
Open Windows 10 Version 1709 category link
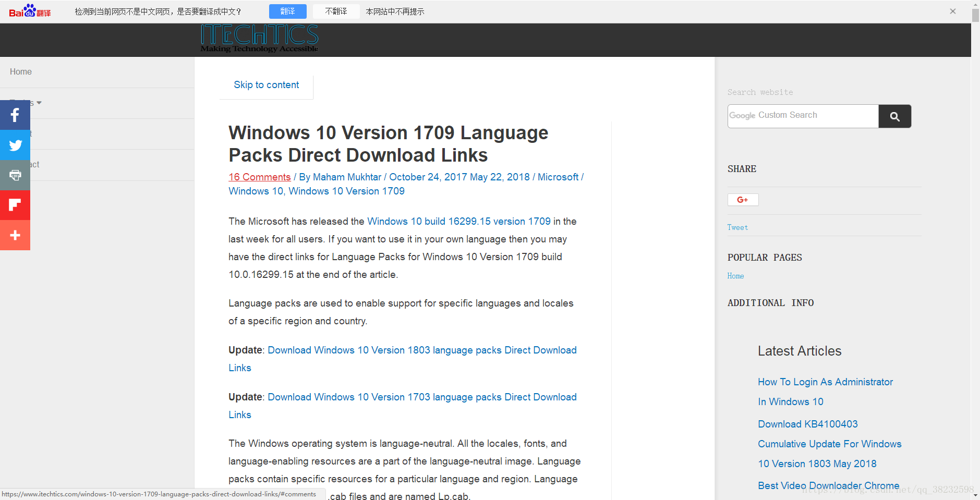coord(346,191)
